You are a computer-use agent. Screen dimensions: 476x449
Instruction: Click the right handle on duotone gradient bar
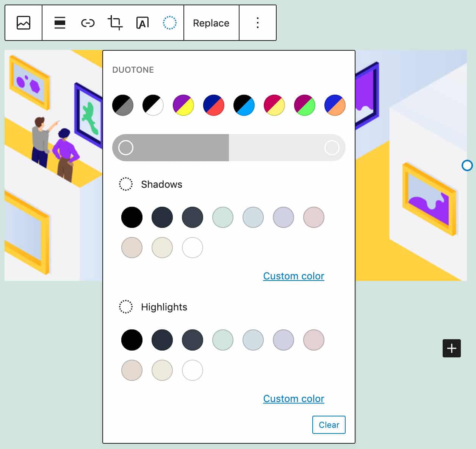(332, 148)
